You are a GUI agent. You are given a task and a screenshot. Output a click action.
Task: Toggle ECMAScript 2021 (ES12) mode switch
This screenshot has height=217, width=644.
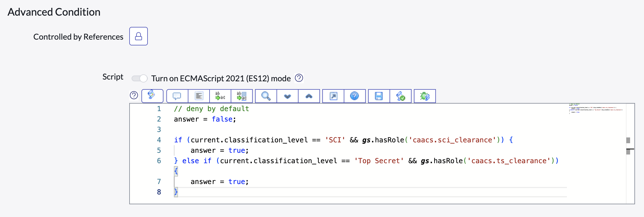(x=139, y=78)
